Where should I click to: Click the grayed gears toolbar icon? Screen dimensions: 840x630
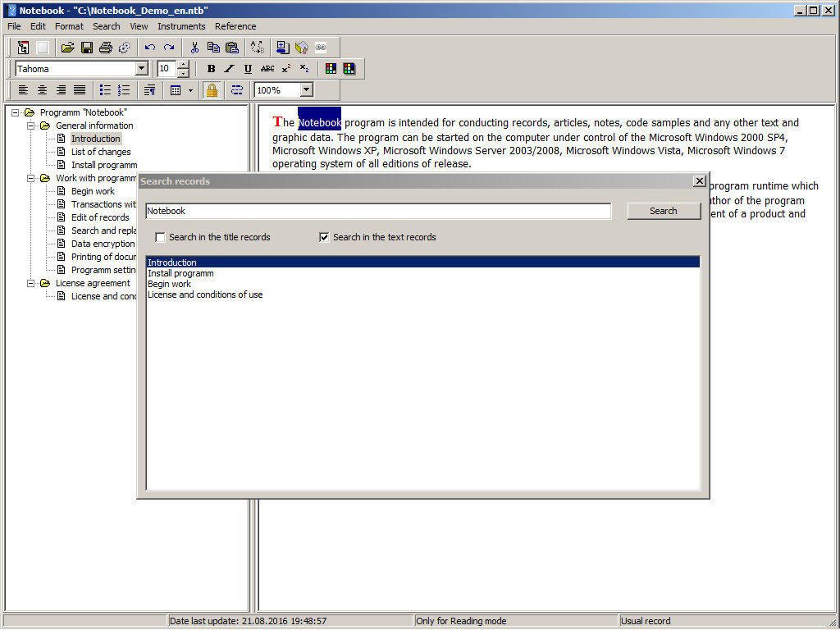coord(125,48)
